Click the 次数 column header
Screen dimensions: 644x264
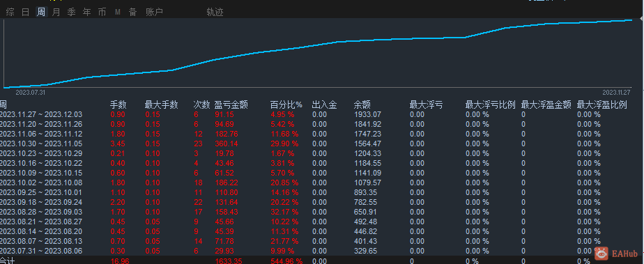tap(201, 104)
